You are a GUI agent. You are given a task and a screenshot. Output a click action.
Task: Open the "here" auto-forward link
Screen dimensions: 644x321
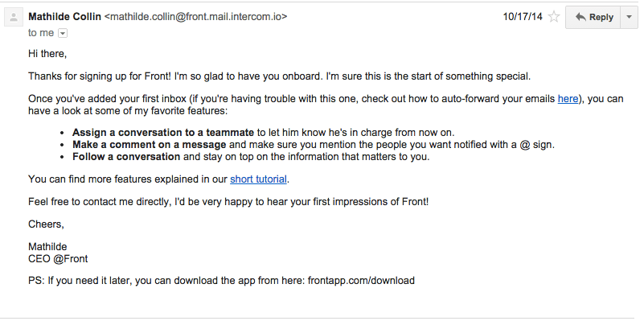[568, 99]
